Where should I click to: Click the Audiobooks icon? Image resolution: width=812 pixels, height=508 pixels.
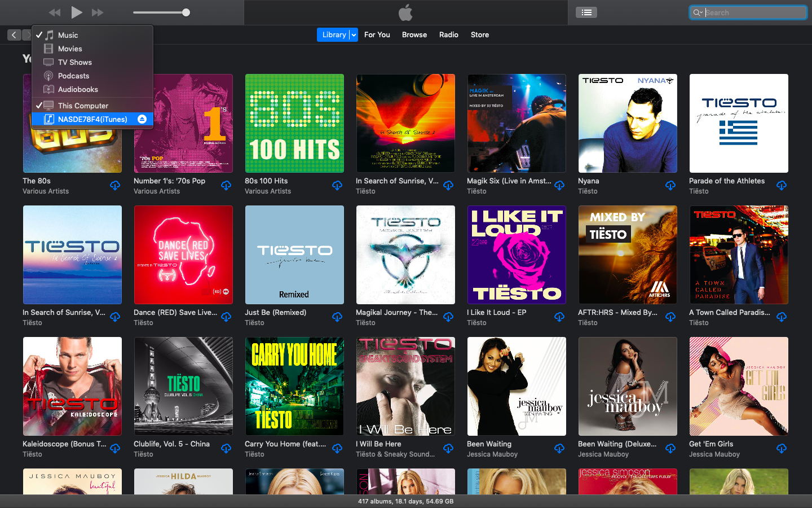(x=49, y=89)
